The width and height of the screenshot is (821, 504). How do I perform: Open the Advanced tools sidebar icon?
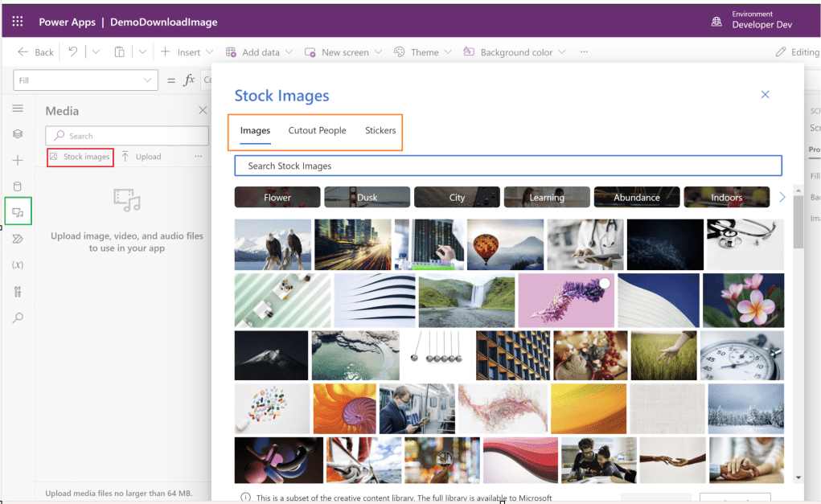[x=17, y=291]
